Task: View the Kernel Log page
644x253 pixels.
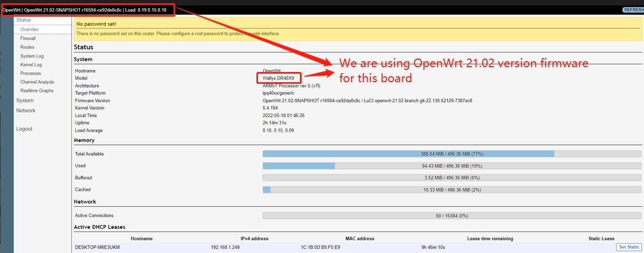Action: (x=31, y=64)
